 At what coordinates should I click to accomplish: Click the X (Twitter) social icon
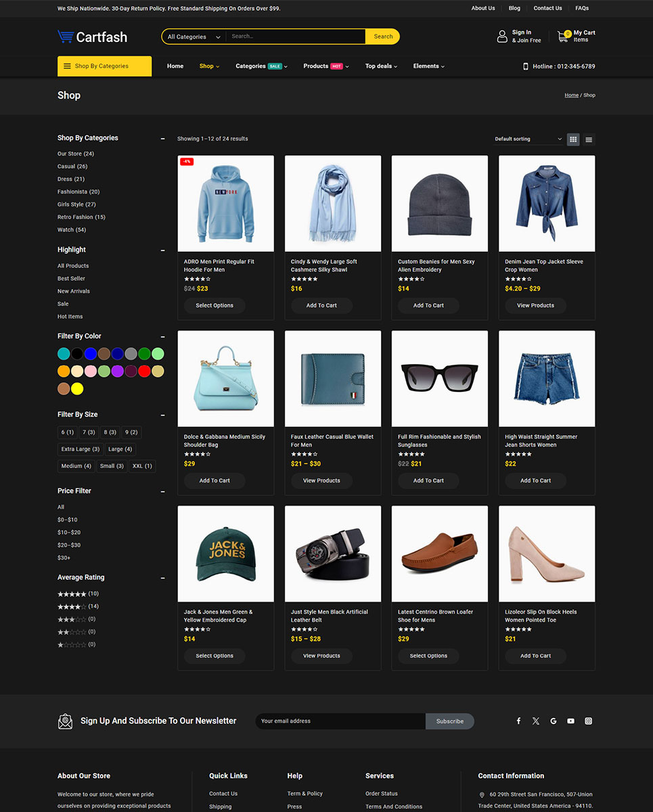536,721
